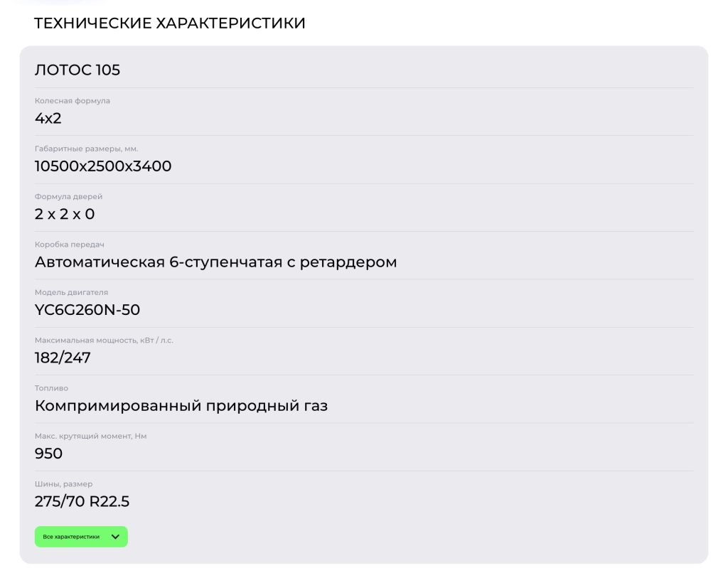The width and height of the screenshot is (728, 568).
Task: Click the 10500x2500x3400 dimensions value
Action: pos(102,166)
